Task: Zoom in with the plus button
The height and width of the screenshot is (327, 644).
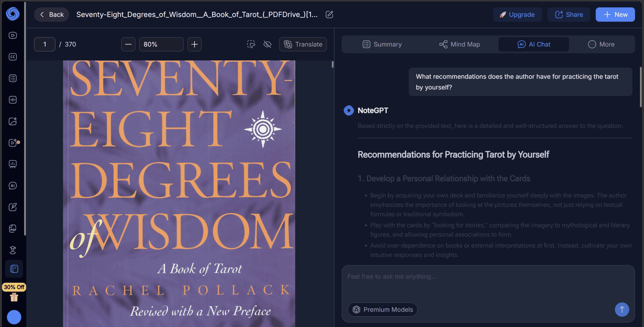Action: click(x=195, y=44)
